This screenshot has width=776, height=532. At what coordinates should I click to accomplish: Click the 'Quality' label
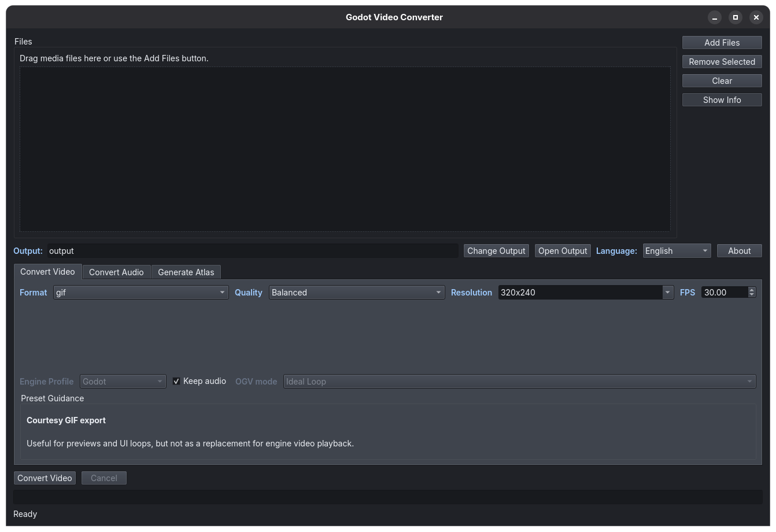[249, 293]
